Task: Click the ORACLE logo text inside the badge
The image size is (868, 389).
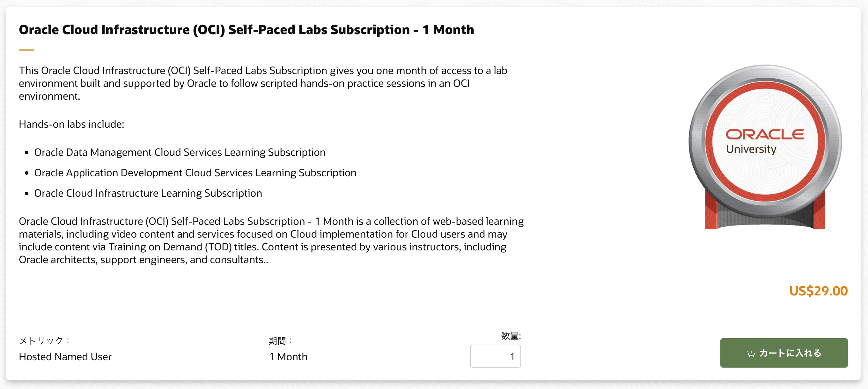Action: tap(765, 134)
